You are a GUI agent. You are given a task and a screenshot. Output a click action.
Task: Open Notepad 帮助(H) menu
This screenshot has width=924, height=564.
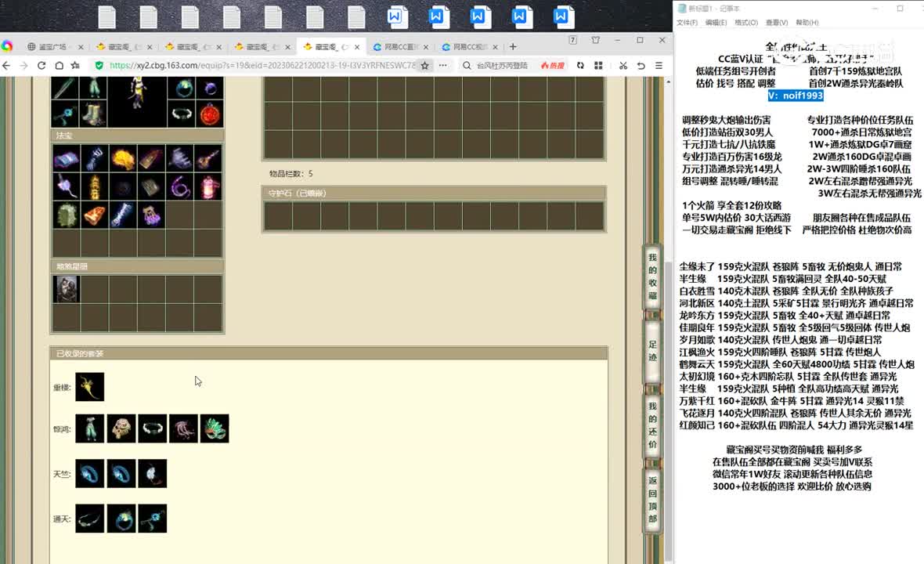807,23
